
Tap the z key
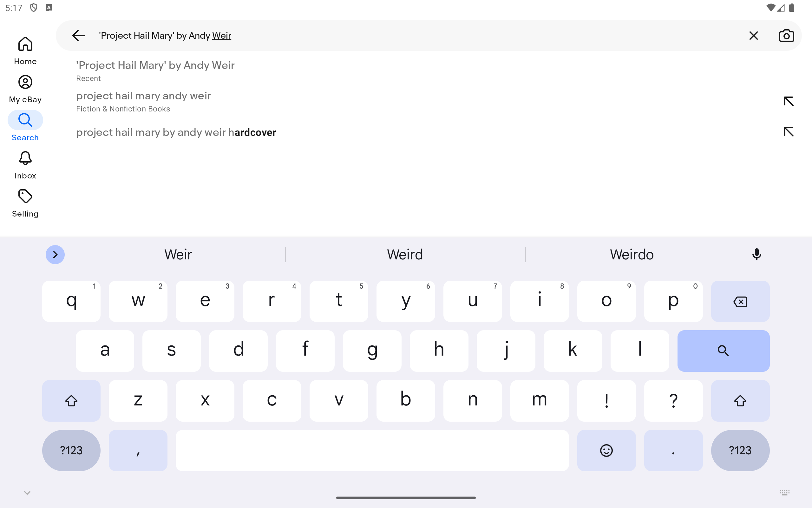tap(138, 400)
